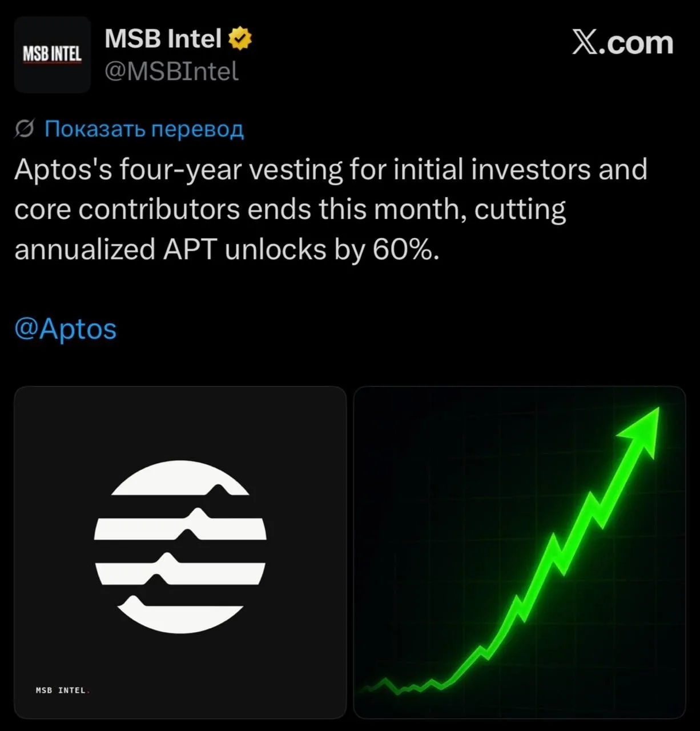Click the white striped Aptos logo

coord(180,547)
